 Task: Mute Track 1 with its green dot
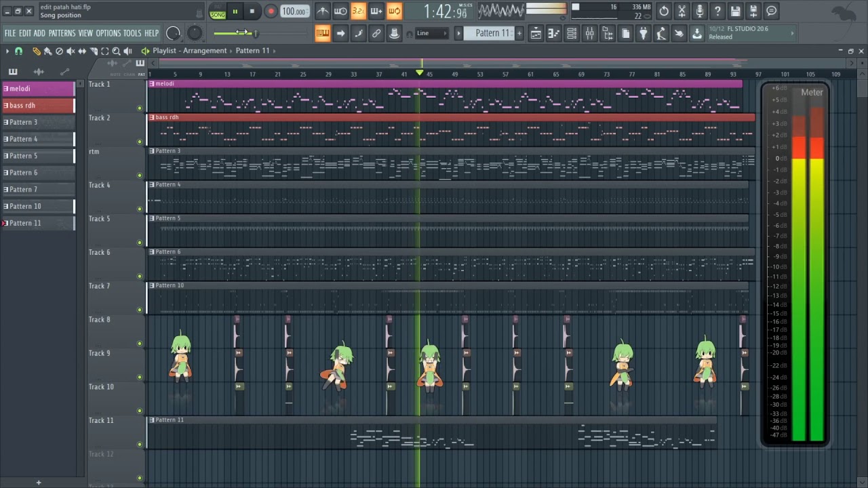[140, 108]
